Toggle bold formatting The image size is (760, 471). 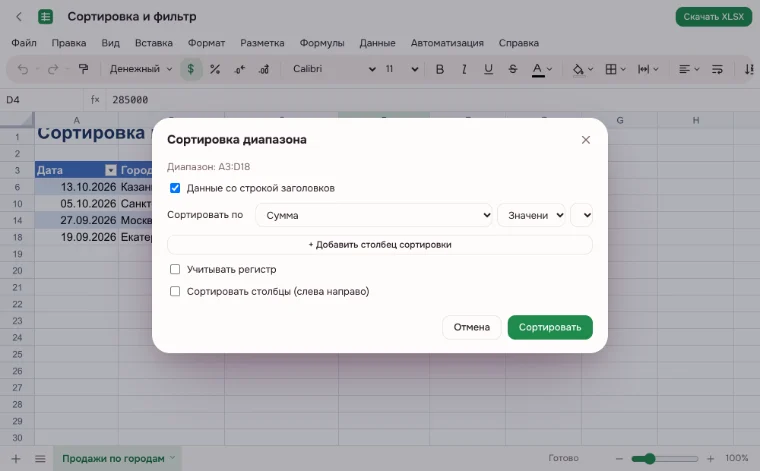pos(440,69)
